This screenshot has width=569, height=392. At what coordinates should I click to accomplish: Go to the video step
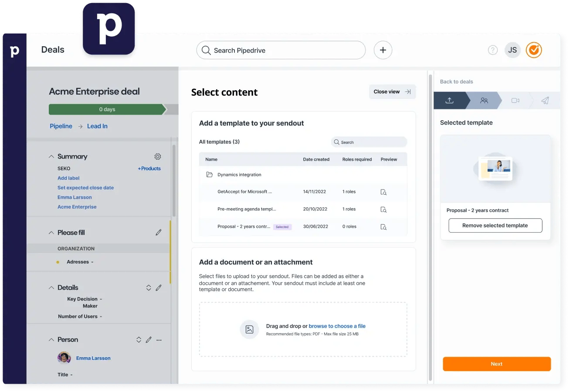pos(515,100)
